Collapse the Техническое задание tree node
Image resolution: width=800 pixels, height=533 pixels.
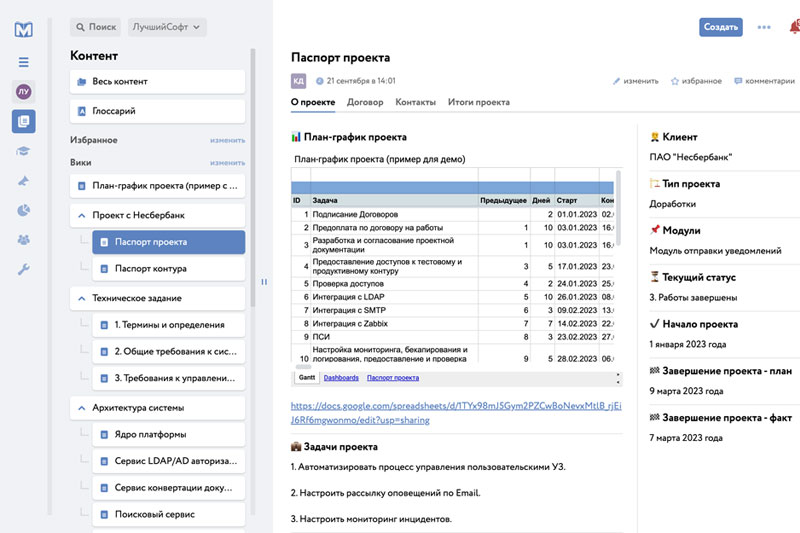[82, 298]
